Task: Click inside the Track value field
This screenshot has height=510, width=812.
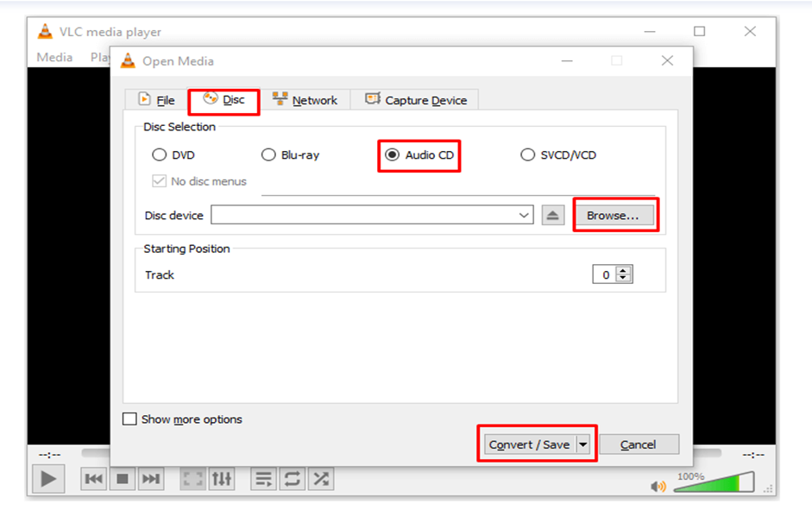Action: click(x=605, y=274)
